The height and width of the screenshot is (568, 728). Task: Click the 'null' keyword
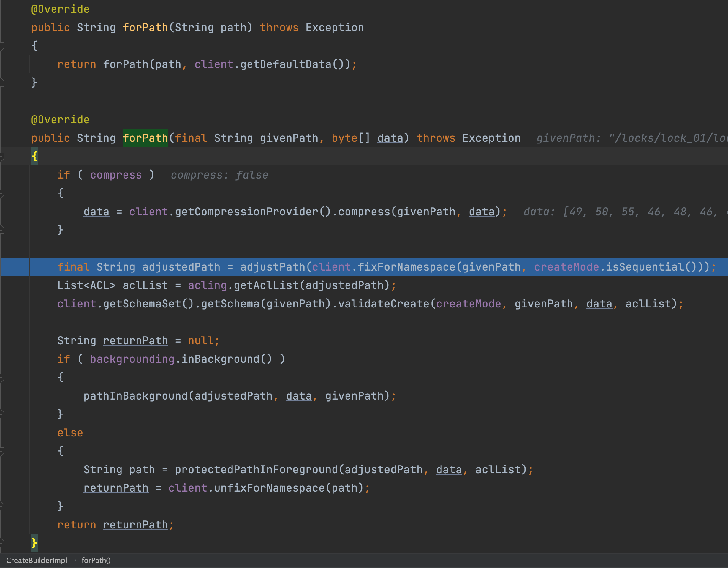pyautogui.click(x=201, y=340)
